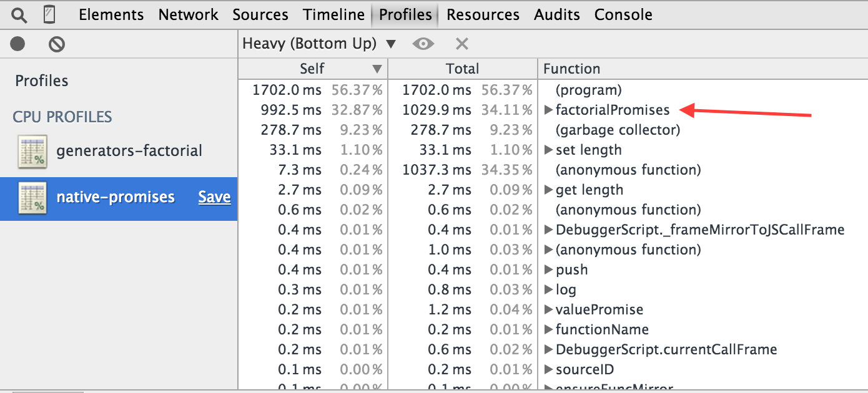This screenshot has width=868, height=393.
Task: Clear all profiles icon
Action: tap(57, 44)
